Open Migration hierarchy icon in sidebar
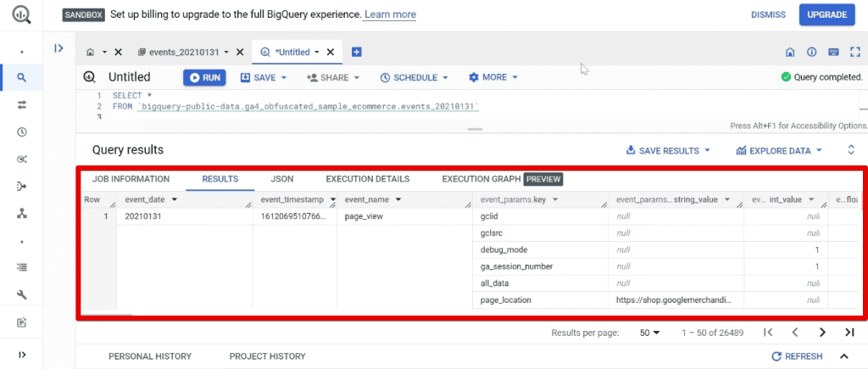The height and width of the screenshot is (369, 868). (21, 213)
